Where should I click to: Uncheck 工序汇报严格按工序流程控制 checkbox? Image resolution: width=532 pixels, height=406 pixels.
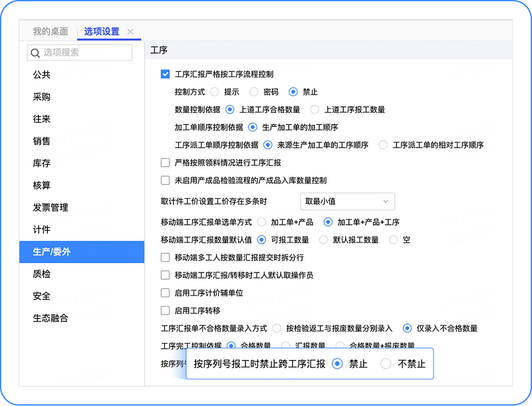(165, 74)
